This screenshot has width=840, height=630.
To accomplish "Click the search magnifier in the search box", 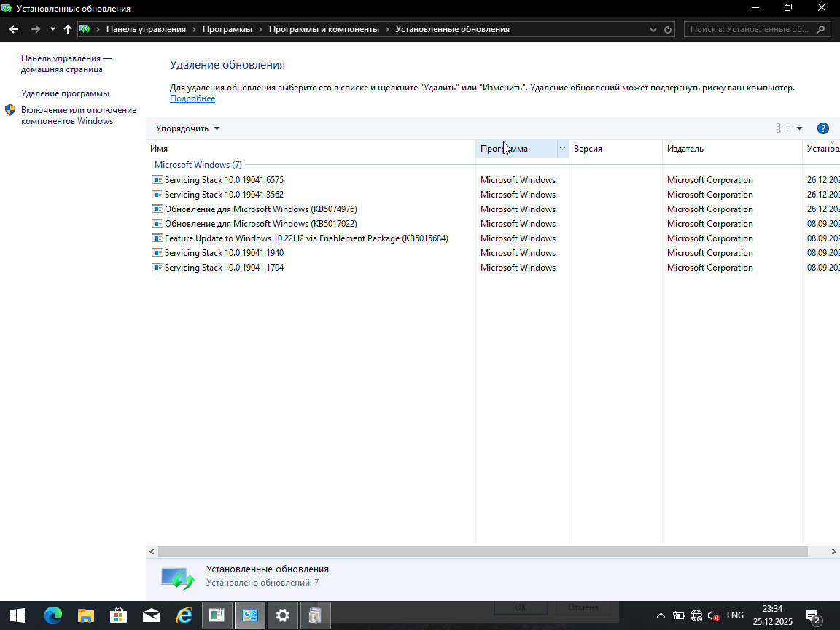I will click(x=820, y=28).
